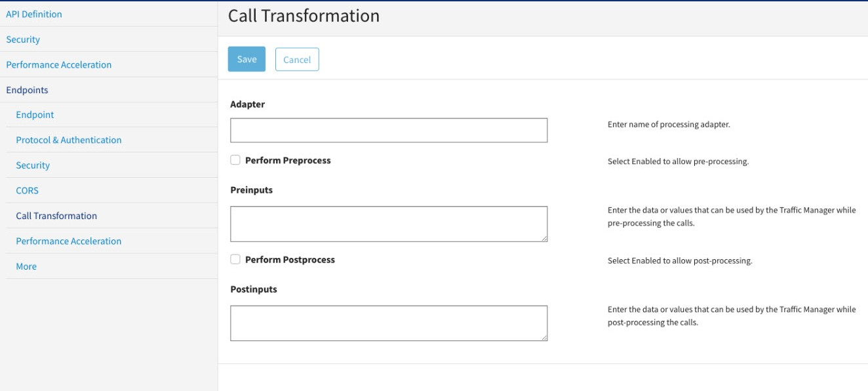Focus the Adapter name input field
868x391 pixels.
click(x=388, y=131)
